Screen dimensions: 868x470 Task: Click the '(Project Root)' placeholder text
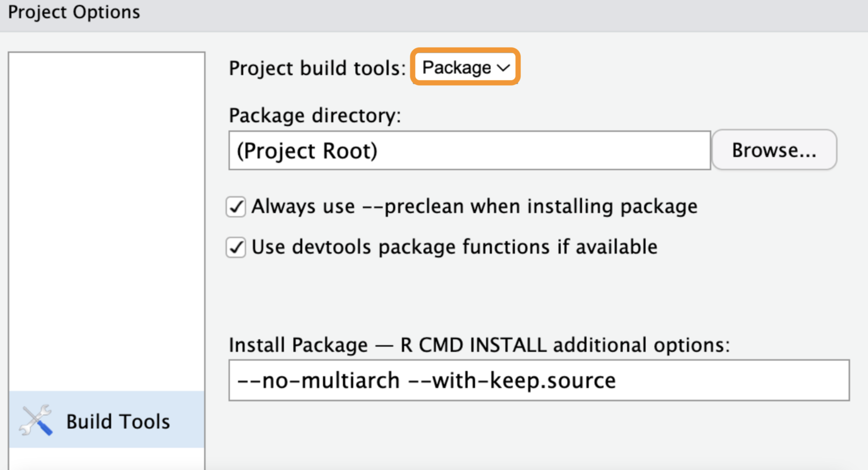(307, 150)
